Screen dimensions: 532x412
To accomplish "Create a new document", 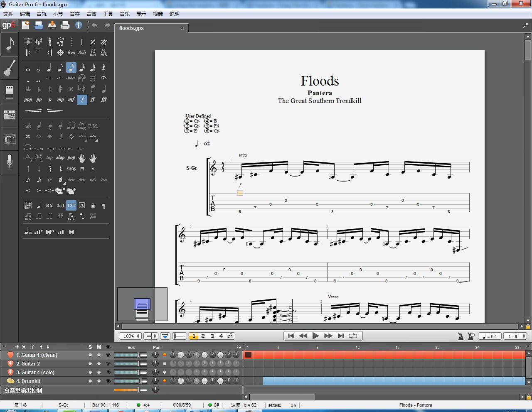I will pyautogui.click(x=25, y=25).
